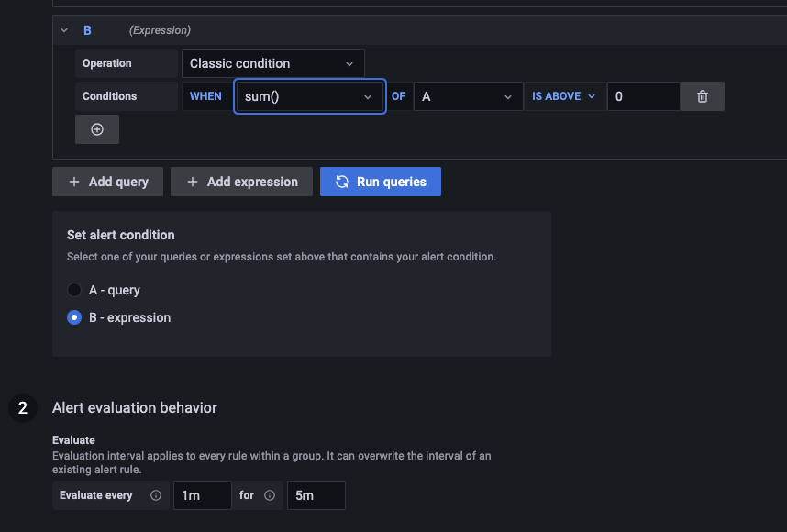Click the threshold value field containing 0
The height and width of the screenshot is (532, 787).
point(642,96)
